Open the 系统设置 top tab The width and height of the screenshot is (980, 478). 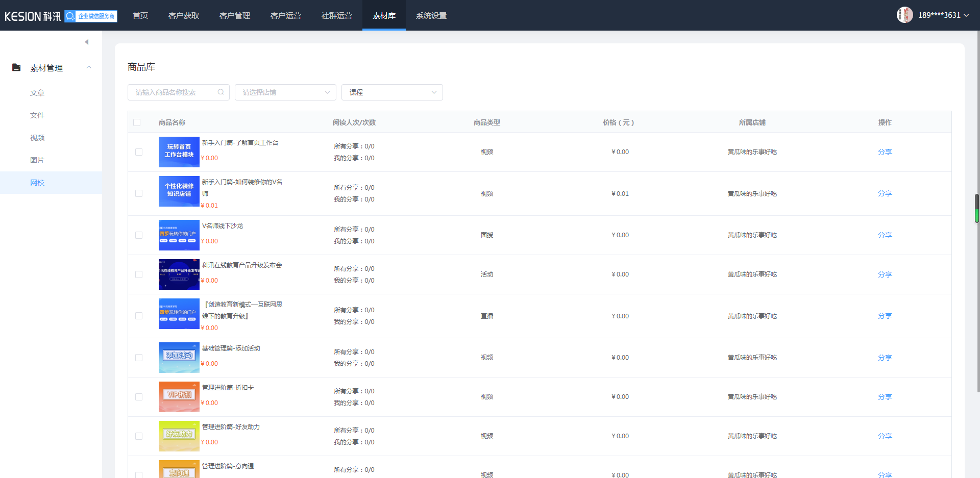point(431,16)
